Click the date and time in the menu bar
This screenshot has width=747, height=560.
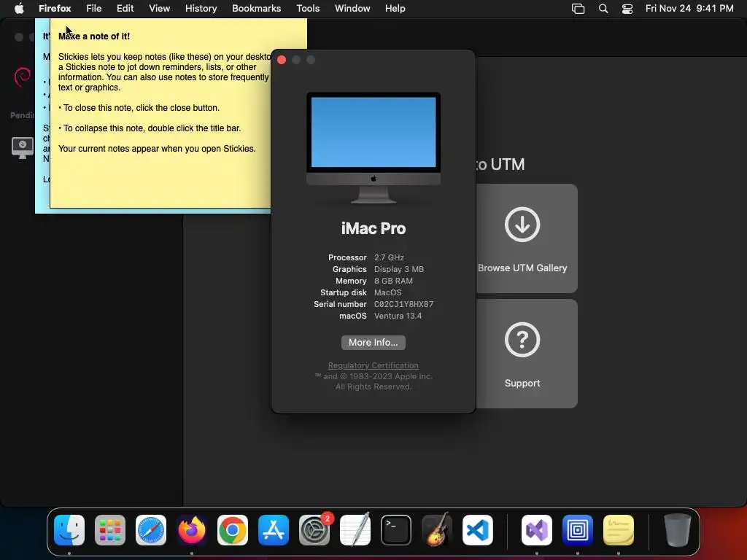pyautogui.click(x=689, y=9)
